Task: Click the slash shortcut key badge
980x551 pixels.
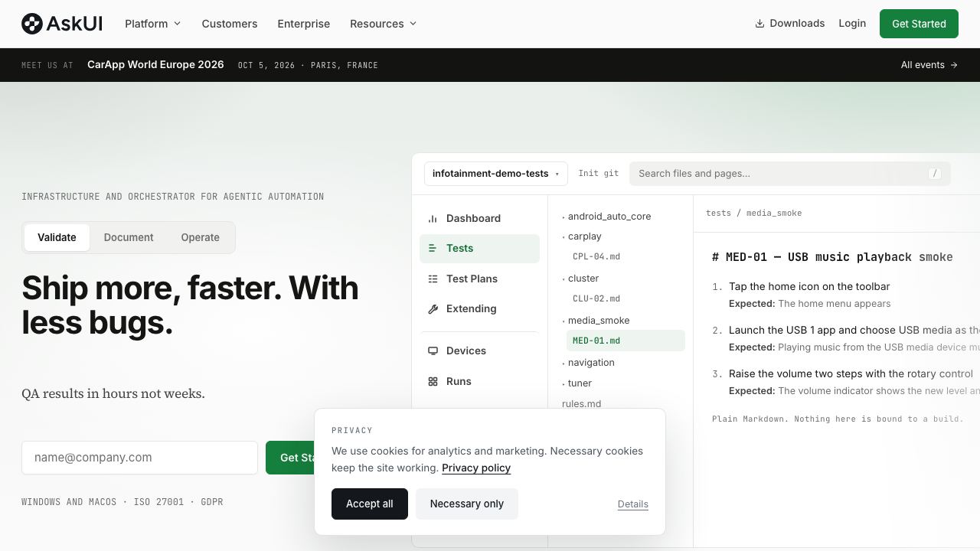Action: click(x=934, y=174)
